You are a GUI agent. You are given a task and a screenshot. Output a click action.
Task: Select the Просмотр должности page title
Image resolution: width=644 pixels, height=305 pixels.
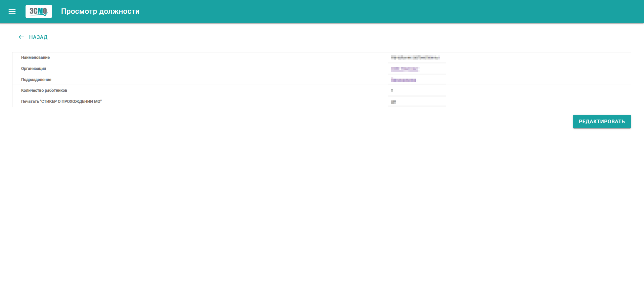100,11
